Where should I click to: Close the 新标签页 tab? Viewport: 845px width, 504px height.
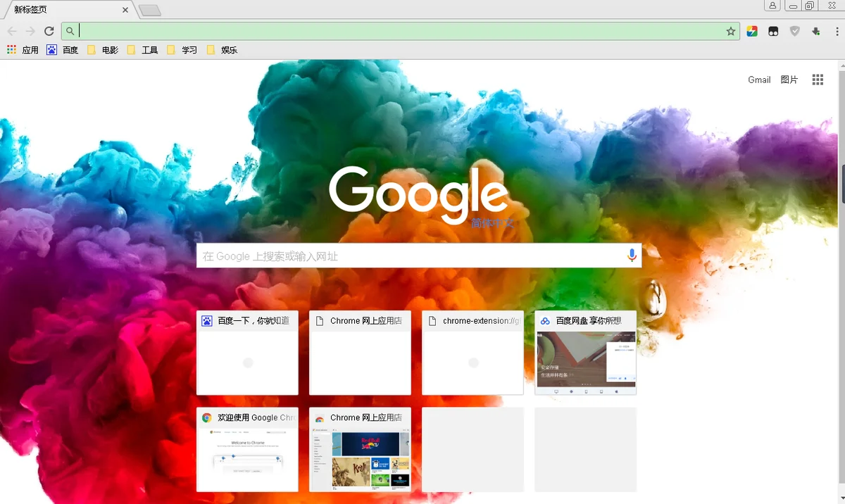tap(125, 10)
